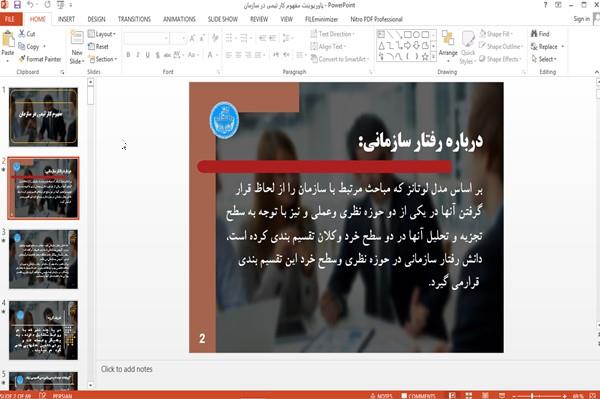
Task: Switch to the VIEW tab
Action: coord(287,19)
